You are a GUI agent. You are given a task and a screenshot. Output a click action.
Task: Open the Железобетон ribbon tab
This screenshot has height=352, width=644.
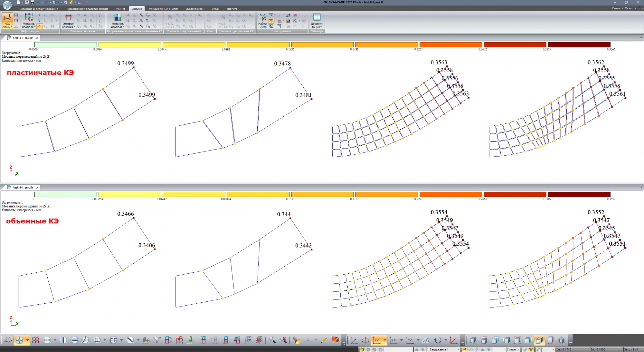195,9
